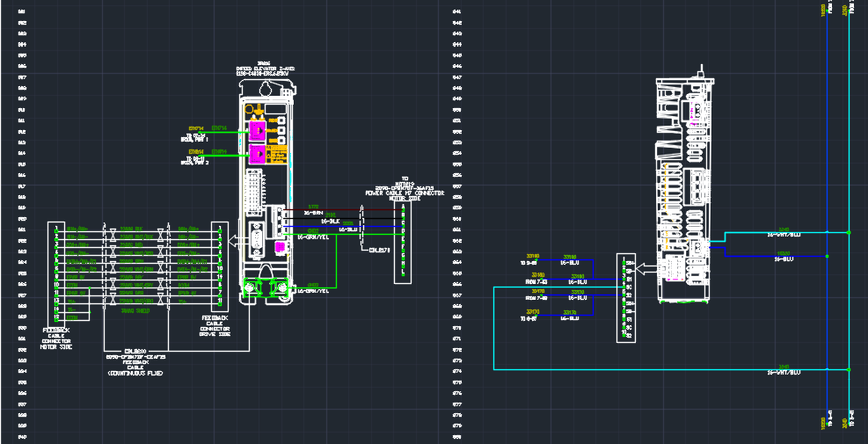Click the upper 16-WHT/BLU cyan wire label

[x=783, y=235]
